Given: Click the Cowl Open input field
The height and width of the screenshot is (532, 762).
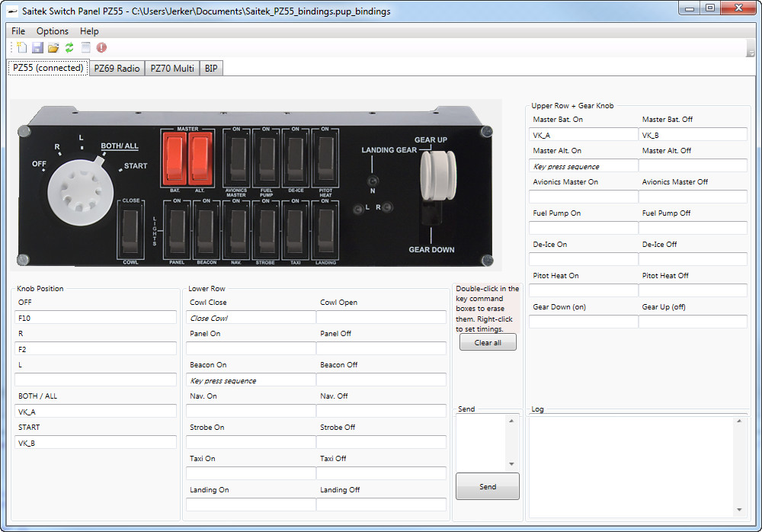Looking at the screenshot, I should [x=381, y=318].
